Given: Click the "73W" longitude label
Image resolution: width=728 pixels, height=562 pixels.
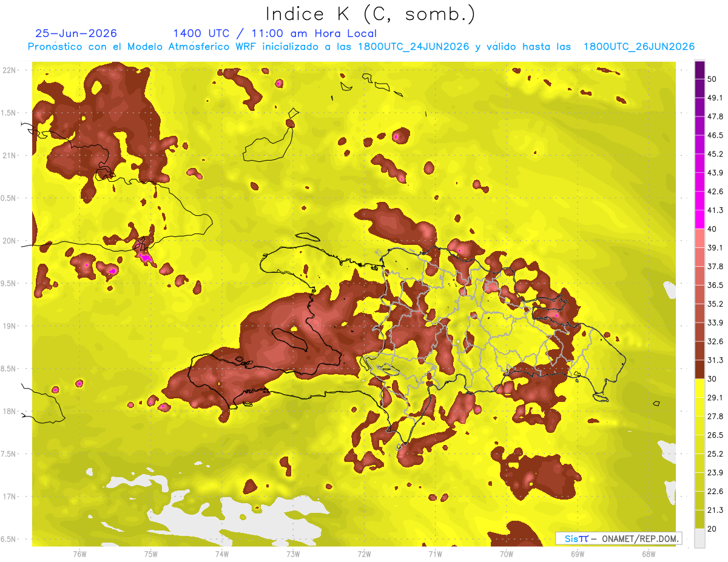Looking at the screenshot, I should [x=293, y=554].
